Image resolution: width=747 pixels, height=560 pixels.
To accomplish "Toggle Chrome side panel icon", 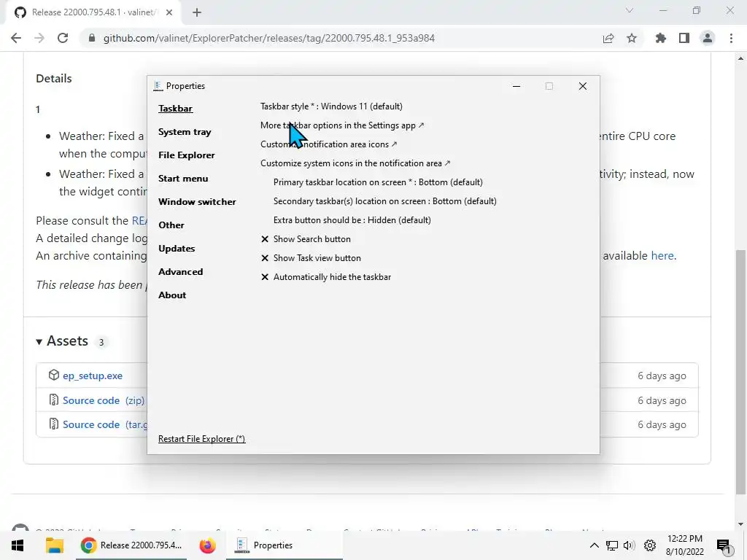I will tap(684, 38).
